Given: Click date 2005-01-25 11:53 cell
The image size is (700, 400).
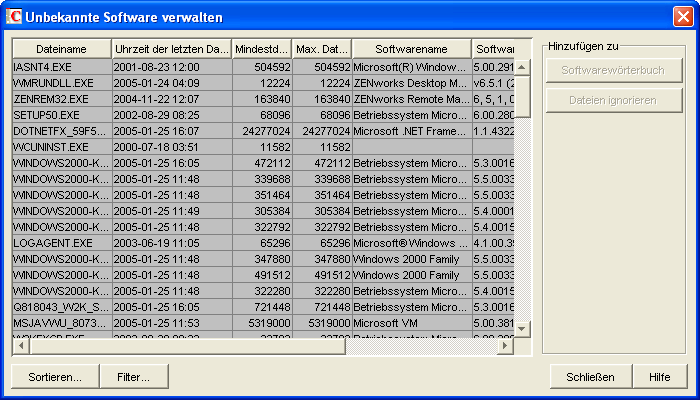Looking at the screenshot, I should point(172,323).
